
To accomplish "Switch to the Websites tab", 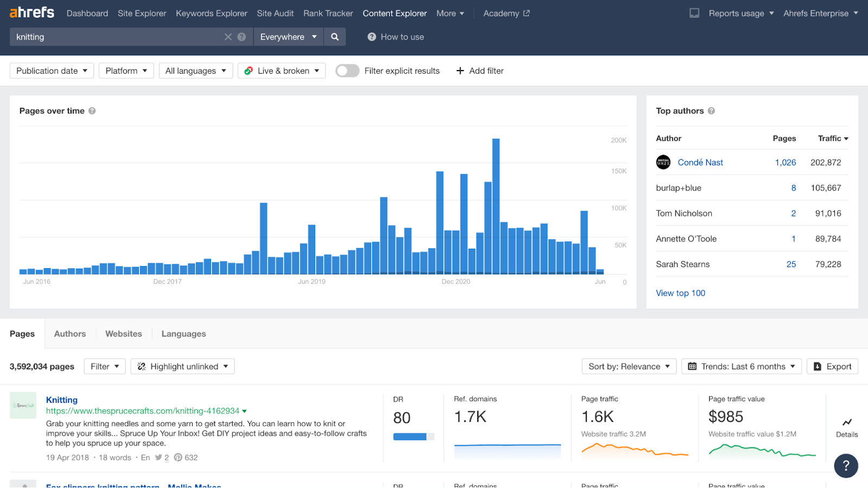I will pyautogui.click(x=124, y=334).
